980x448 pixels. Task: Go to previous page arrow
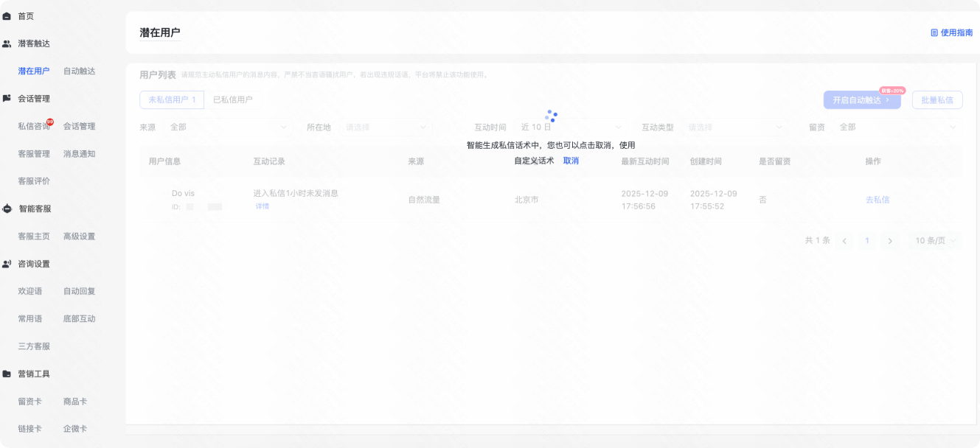click(x=844, y=241)
